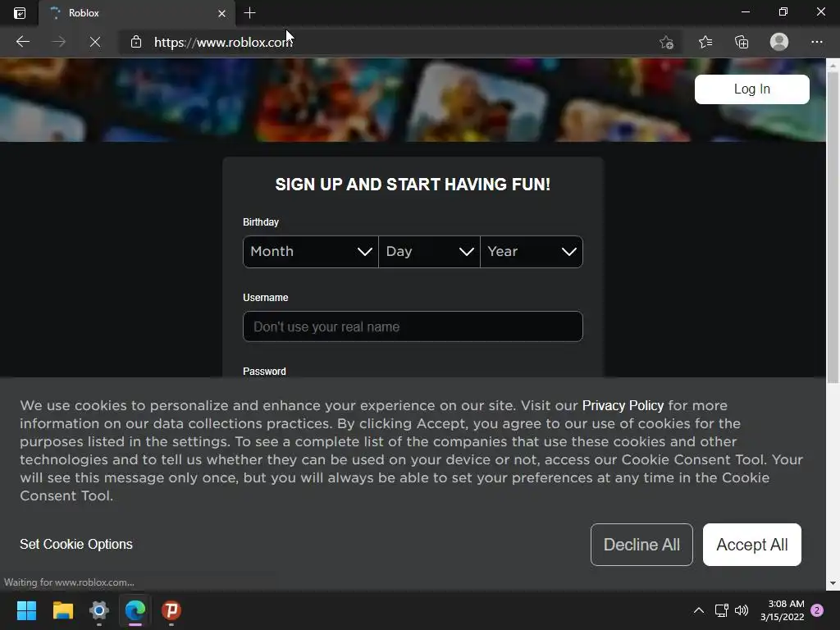This screenshot has width=840, height=630.
Task: Open notifications badge showing 2
Action: pyautogui.click(x=817, y=610)
